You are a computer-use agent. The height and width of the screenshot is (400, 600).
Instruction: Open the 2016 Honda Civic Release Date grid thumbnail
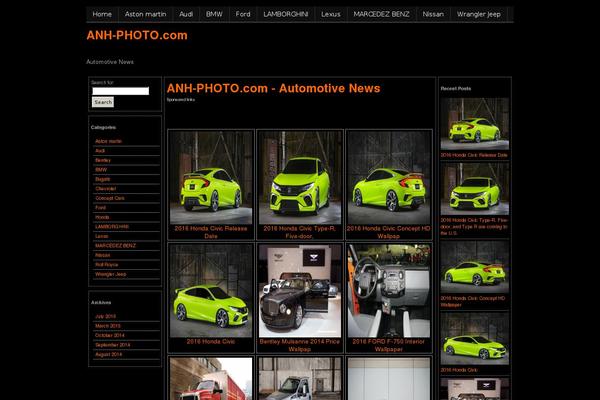(211, 178)
